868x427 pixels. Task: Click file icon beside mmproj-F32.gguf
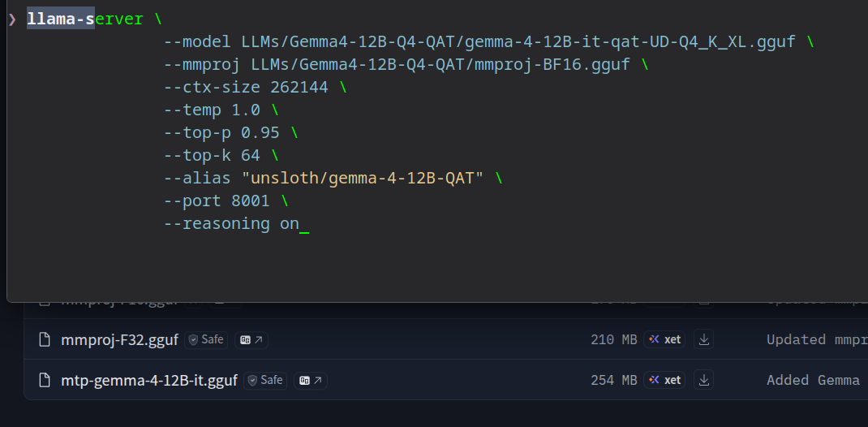45,339
